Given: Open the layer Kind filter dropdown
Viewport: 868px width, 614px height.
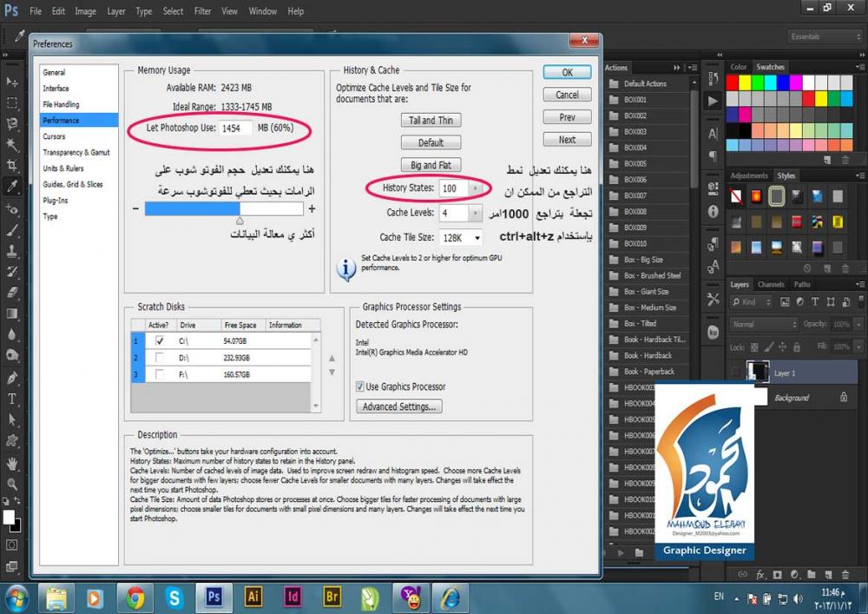Looking at the screenshot, I should click(752, 301).
